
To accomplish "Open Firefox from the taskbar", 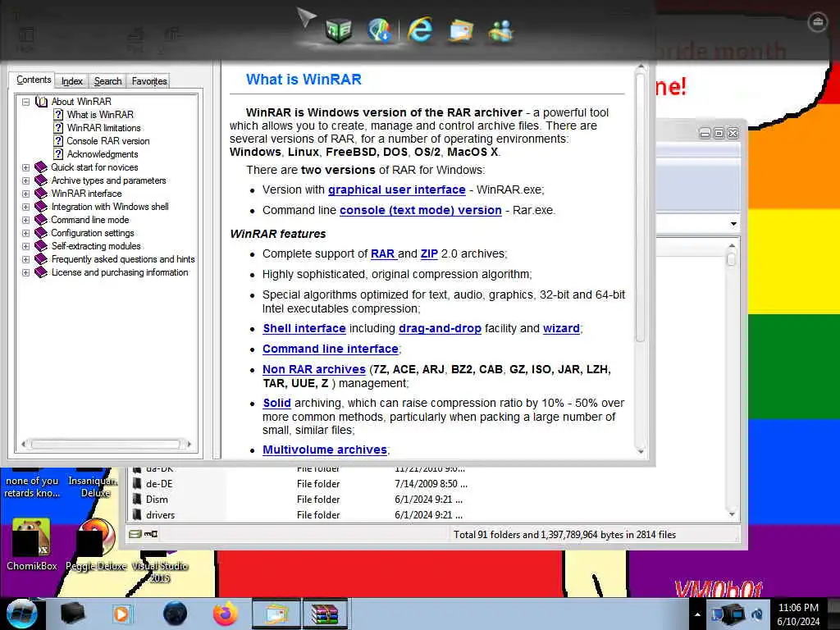I will [x=226, y=614].
